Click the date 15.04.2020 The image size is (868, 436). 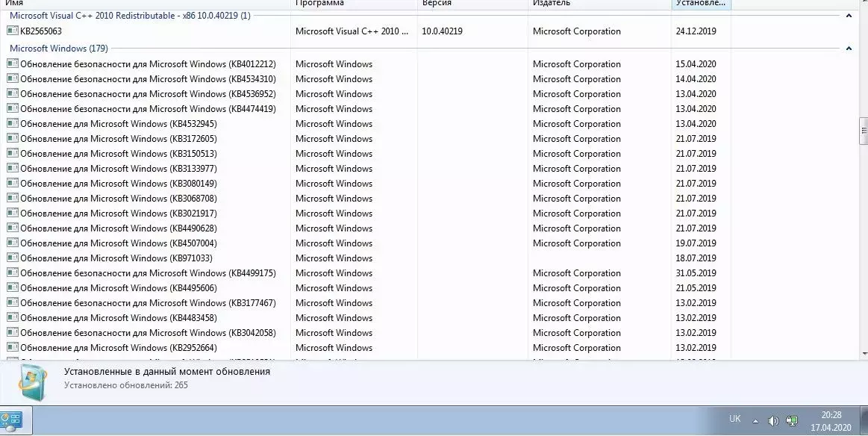point(696,63)
